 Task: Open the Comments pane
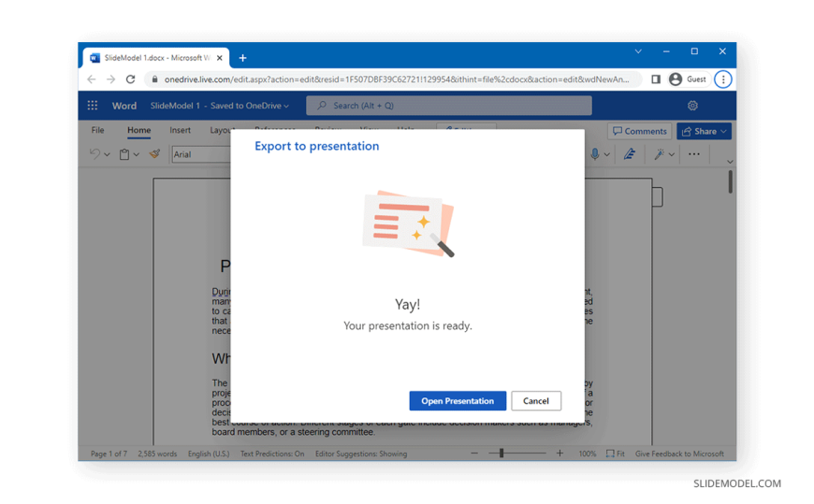pos(640,131)
